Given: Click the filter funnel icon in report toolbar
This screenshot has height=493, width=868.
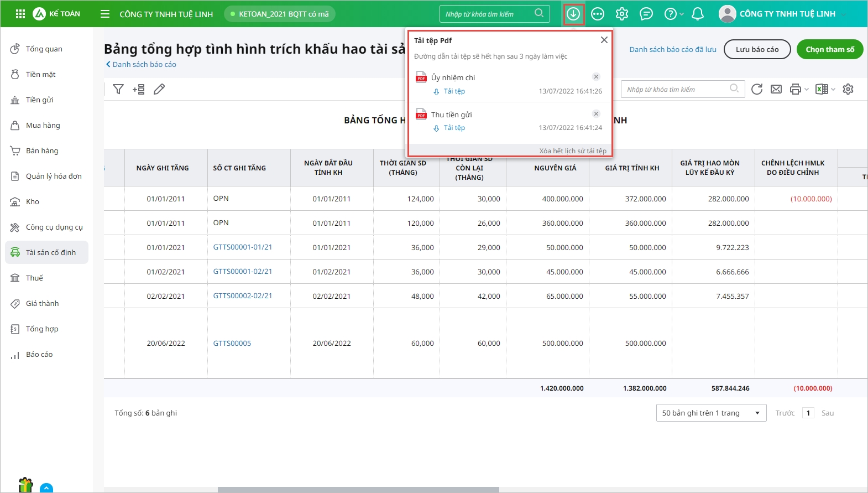Looking at the screenshot, I should (118, 89).
